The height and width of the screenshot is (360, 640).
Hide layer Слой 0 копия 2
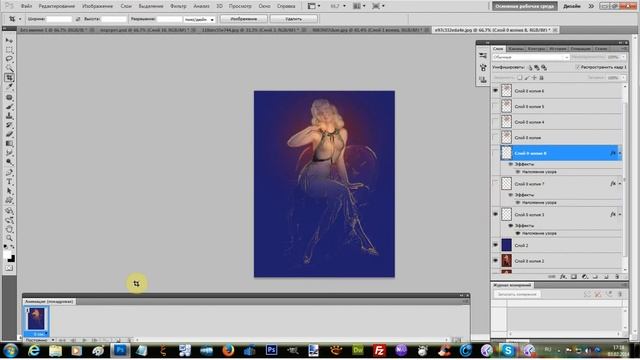[496, 261]
